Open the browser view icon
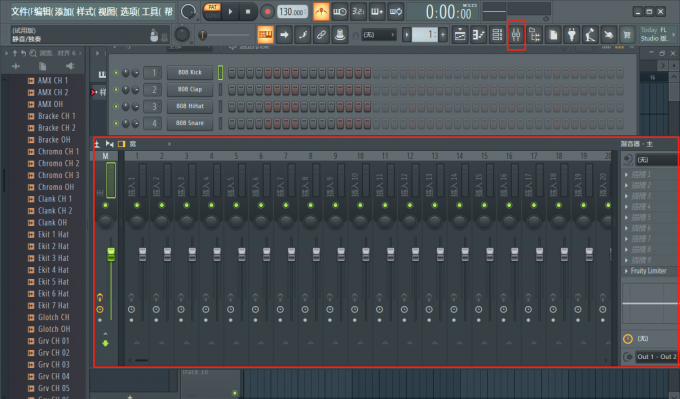Viewport: 680px width, 399px height. pyautogui.click(x=535, y=35)
